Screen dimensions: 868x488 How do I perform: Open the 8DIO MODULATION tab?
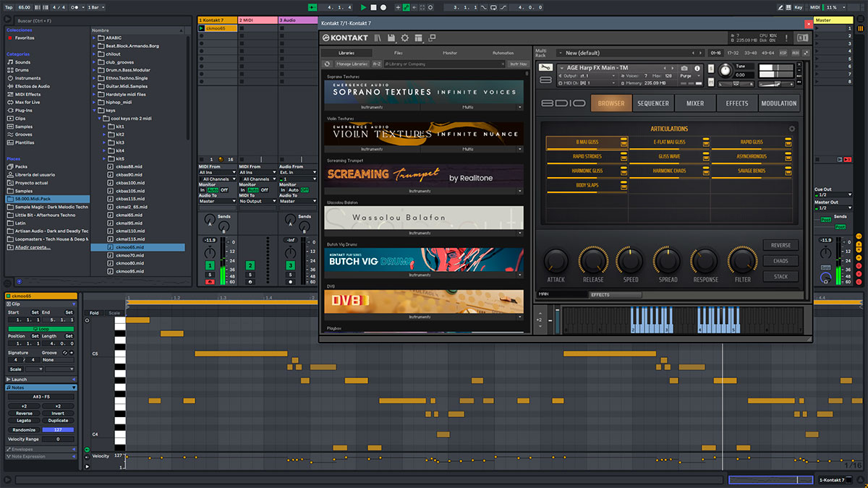[x=779, y=103]
